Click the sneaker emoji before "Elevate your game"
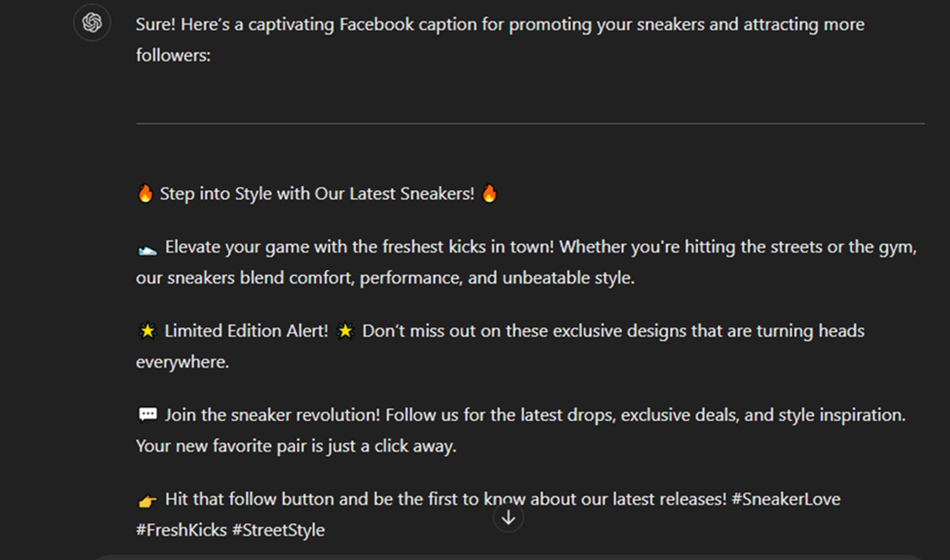 147,249
